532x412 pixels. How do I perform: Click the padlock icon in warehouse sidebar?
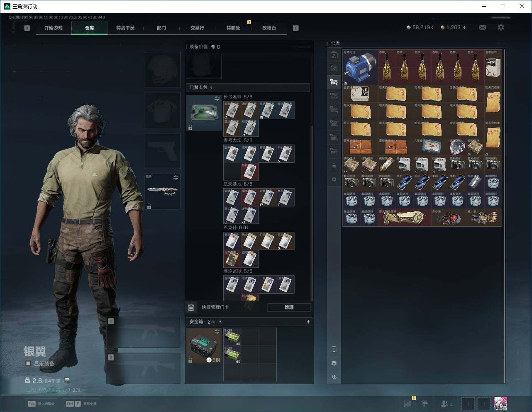[x=334, y=166]
